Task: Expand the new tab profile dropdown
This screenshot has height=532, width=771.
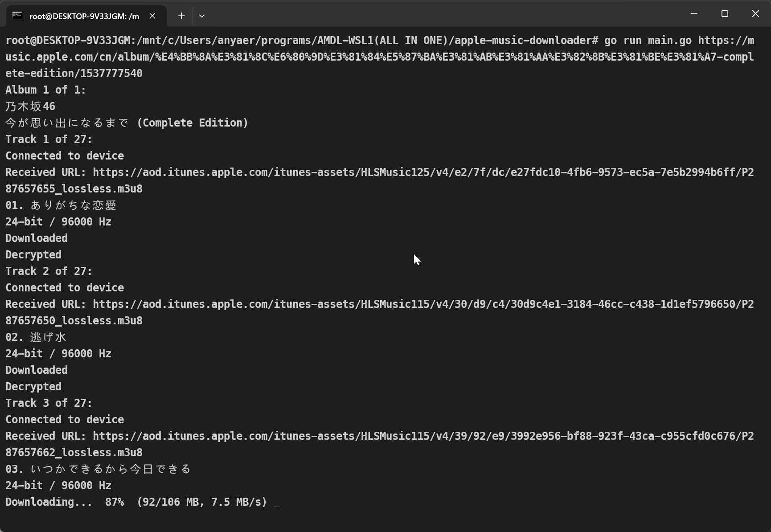Action: pyautogui.click(x=202, y=16)
